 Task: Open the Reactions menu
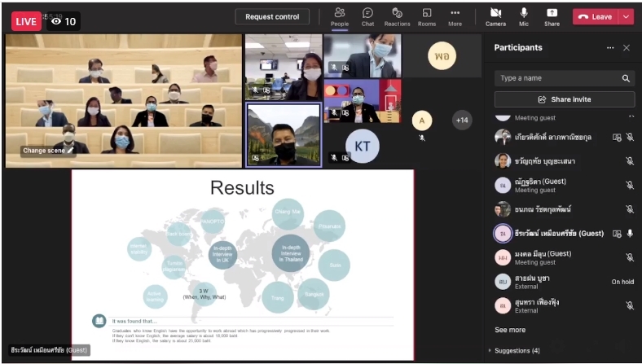click(397, 17)
